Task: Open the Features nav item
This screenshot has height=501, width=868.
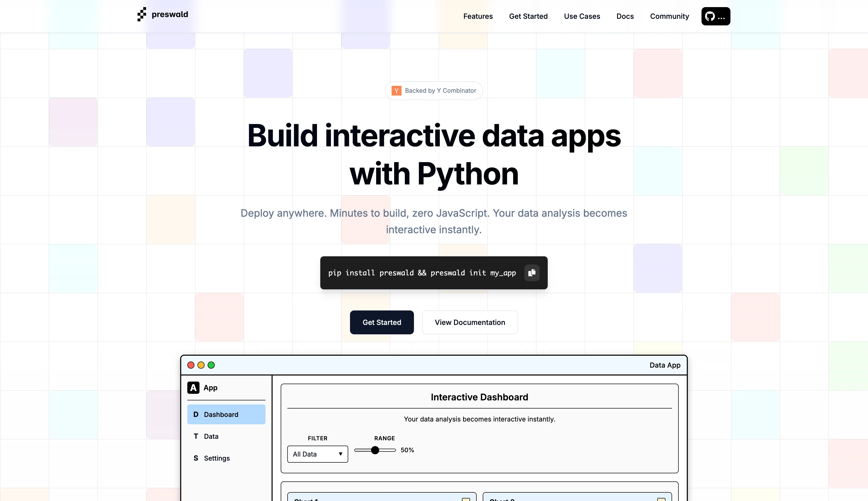Action: [x=478, y=16]
